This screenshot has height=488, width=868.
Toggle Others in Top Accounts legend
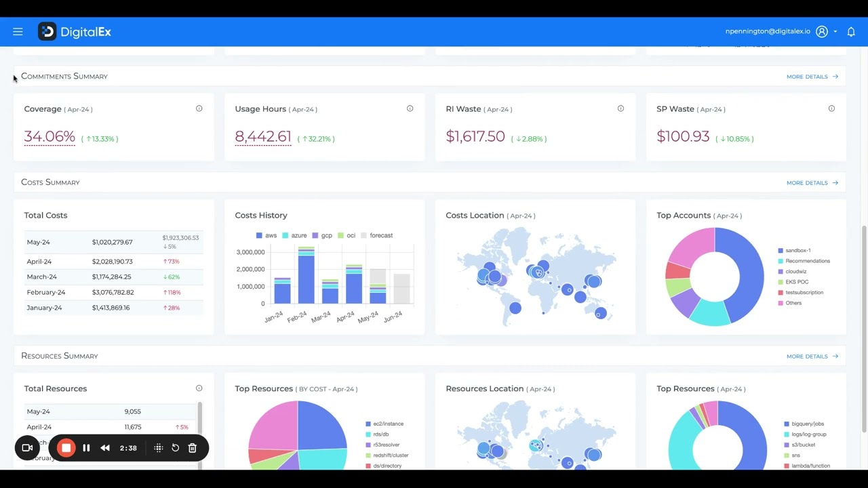pos(790,303)
